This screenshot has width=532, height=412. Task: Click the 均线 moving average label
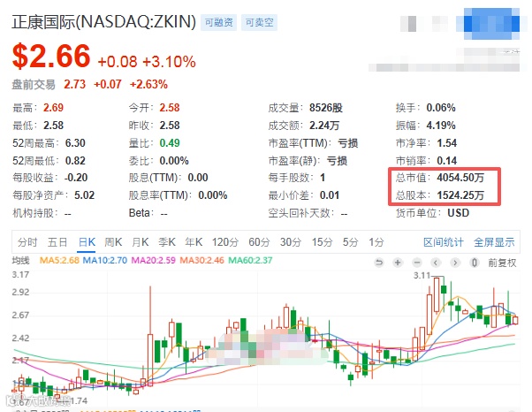click(20, 260)
